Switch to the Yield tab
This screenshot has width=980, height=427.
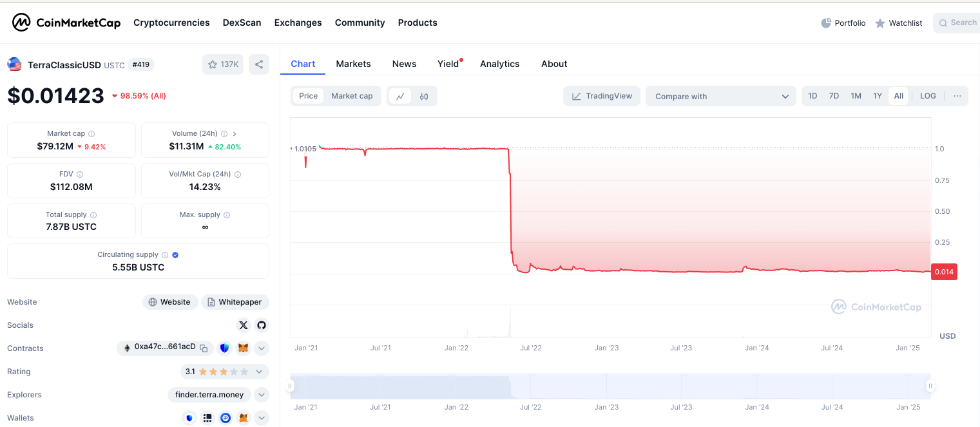click(x=448, y=64)
